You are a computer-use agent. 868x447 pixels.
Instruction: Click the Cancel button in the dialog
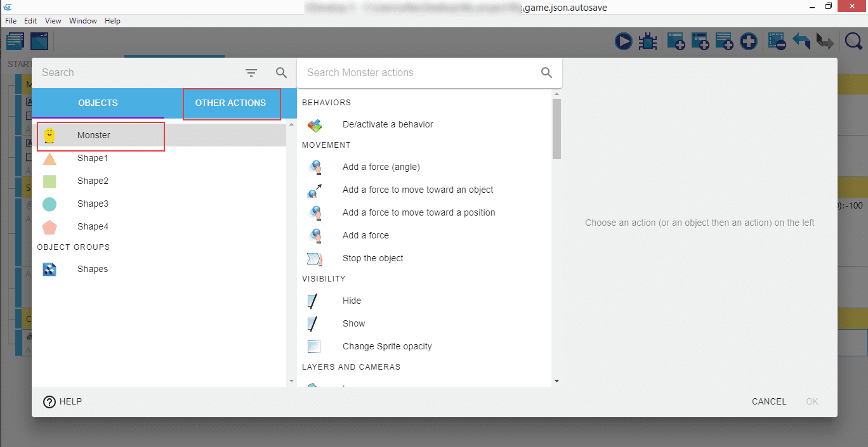pos(769,401)
